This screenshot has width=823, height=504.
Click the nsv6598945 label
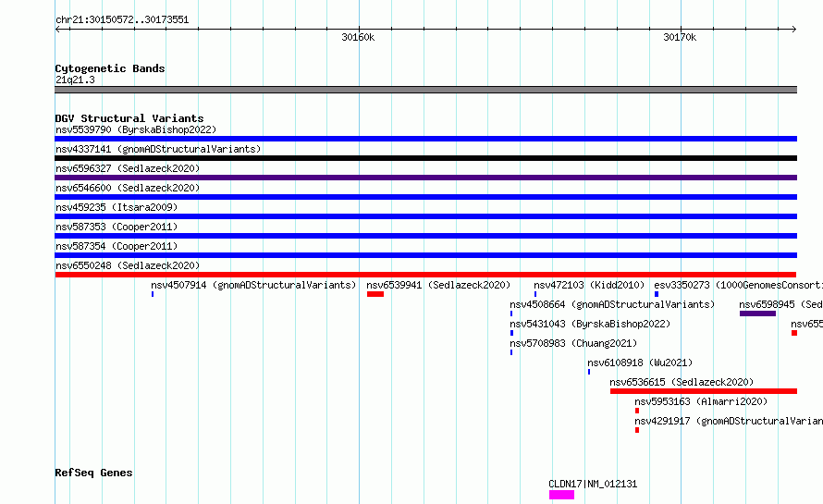coord(781,304)
